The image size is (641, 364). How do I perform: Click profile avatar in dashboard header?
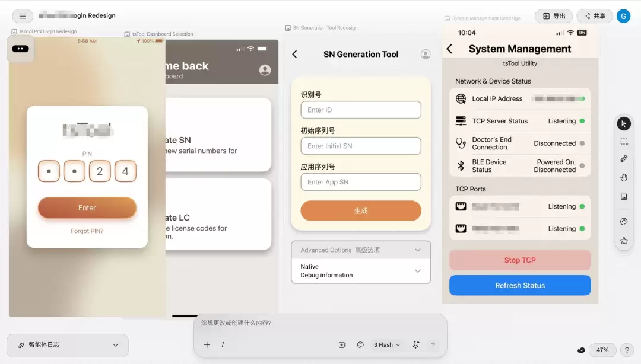point(265,71)
